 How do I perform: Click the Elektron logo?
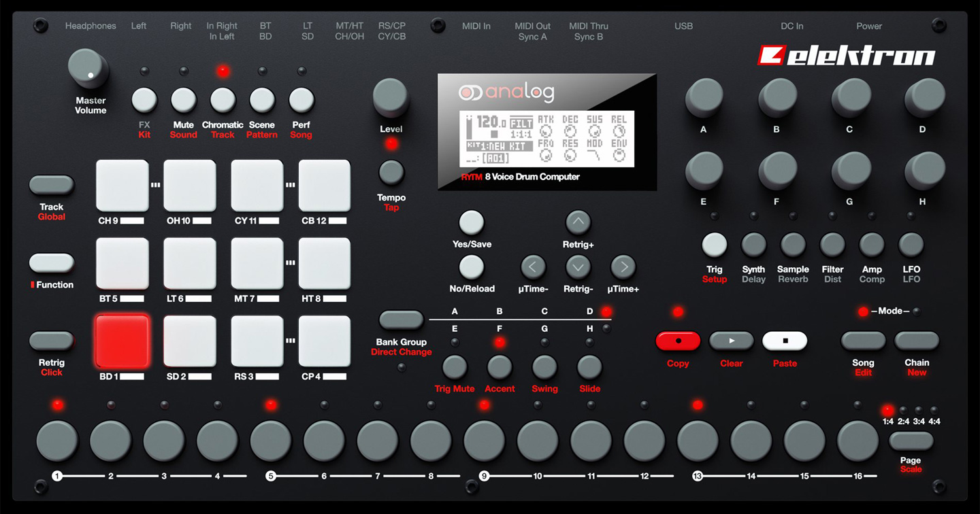coord(847,56)
